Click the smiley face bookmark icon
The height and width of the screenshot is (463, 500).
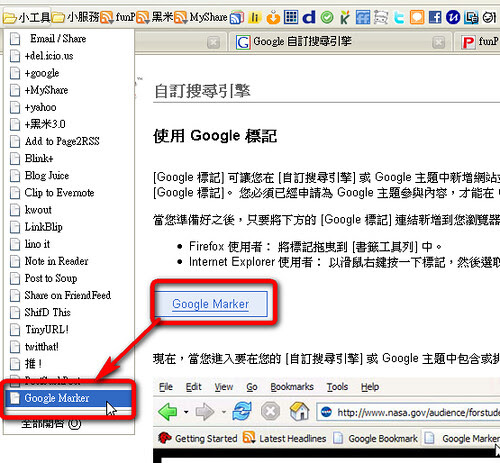click(x=489, y=17)
